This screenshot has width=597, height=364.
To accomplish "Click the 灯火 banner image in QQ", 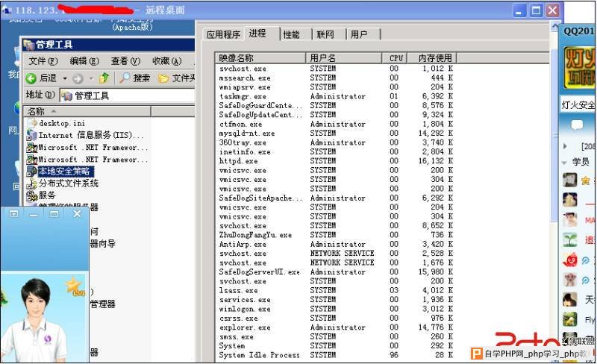I will [579, 67].
